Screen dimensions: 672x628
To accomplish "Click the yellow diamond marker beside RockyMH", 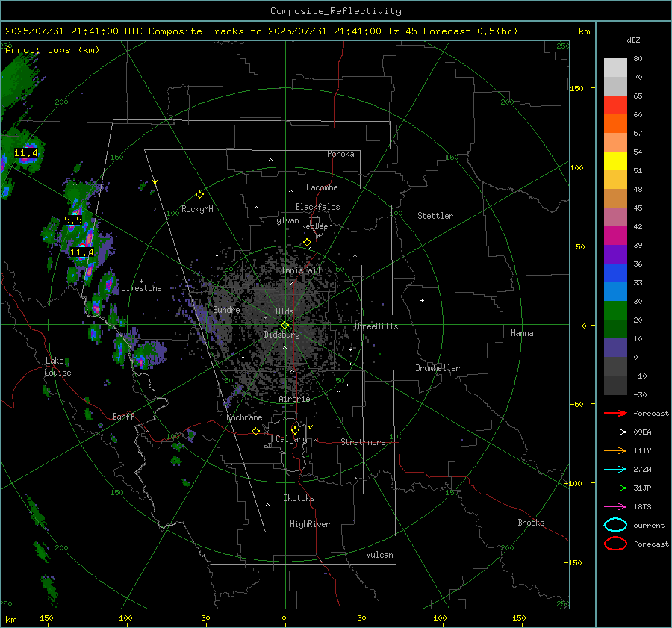I will tap(199, 195).
